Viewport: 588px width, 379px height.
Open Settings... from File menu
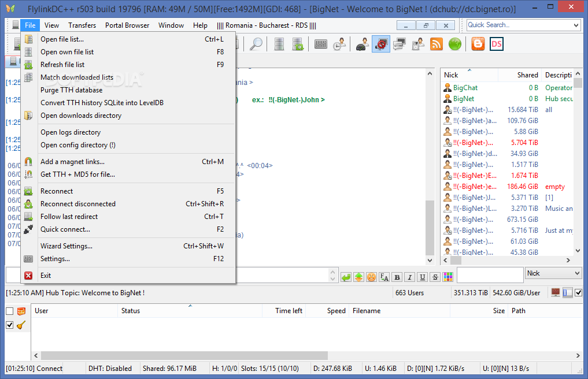tap(128, 259)
